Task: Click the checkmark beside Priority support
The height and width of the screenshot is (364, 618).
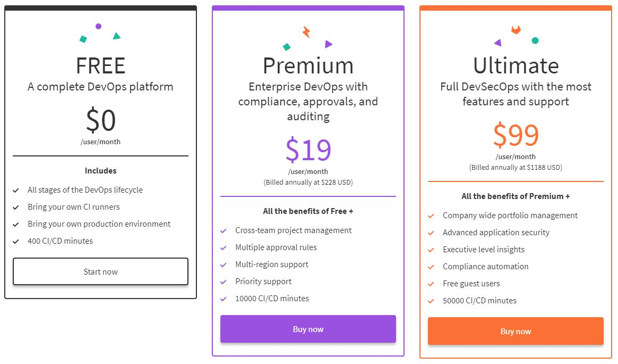Action: (224, 282)
